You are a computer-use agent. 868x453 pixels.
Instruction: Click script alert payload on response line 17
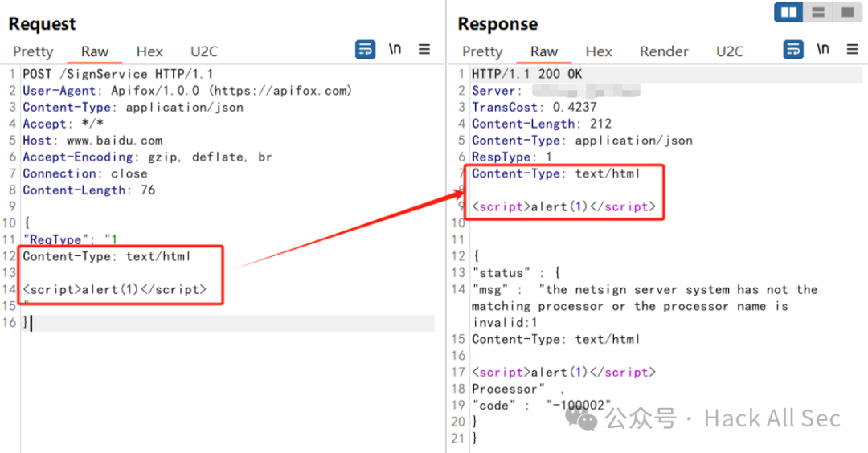563,372
